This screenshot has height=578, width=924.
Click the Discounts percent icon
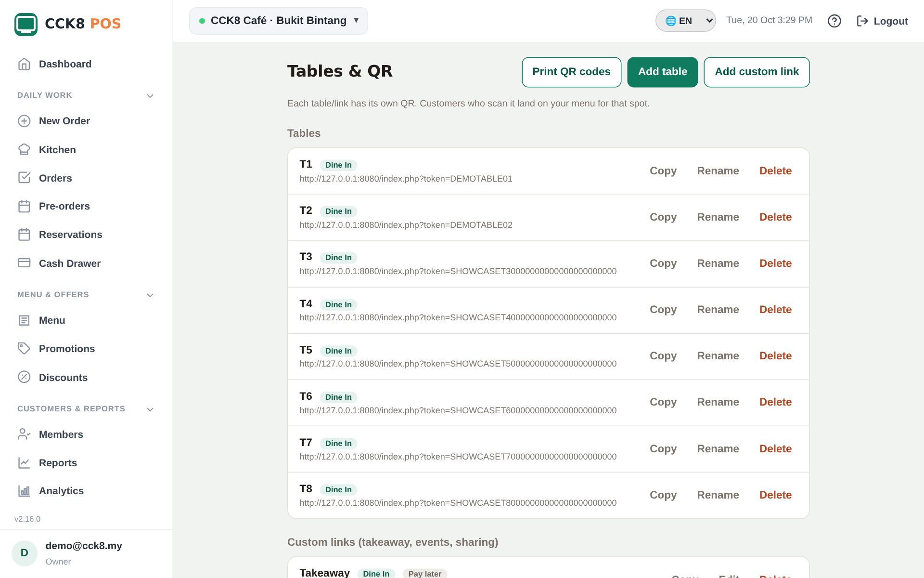coord(24,377)
